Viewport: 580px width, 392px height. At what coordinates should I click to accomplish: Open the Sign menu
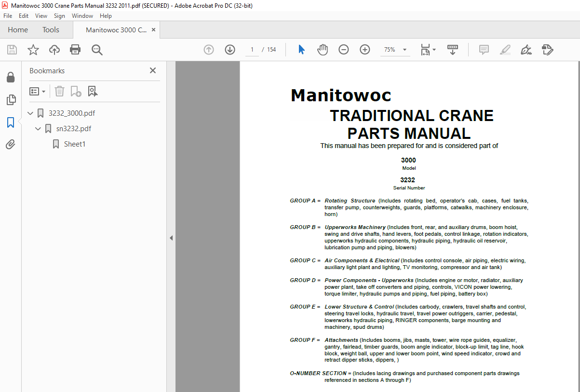point(59,16)
